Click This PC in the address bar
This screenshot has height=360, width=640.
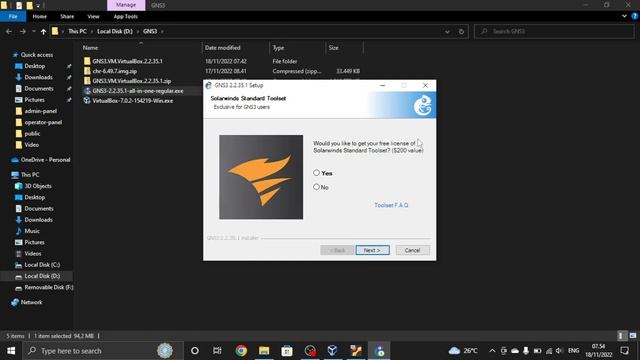pos(77,31)
